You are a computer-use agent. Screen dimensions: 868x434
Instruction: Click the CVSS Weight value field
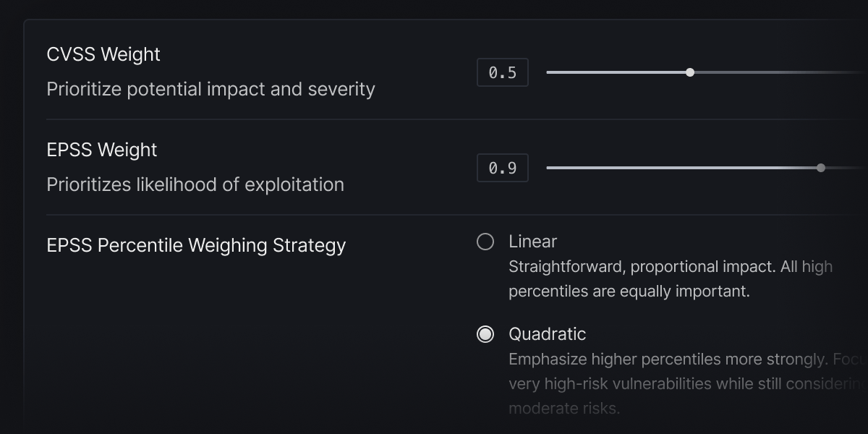[503, 73]
